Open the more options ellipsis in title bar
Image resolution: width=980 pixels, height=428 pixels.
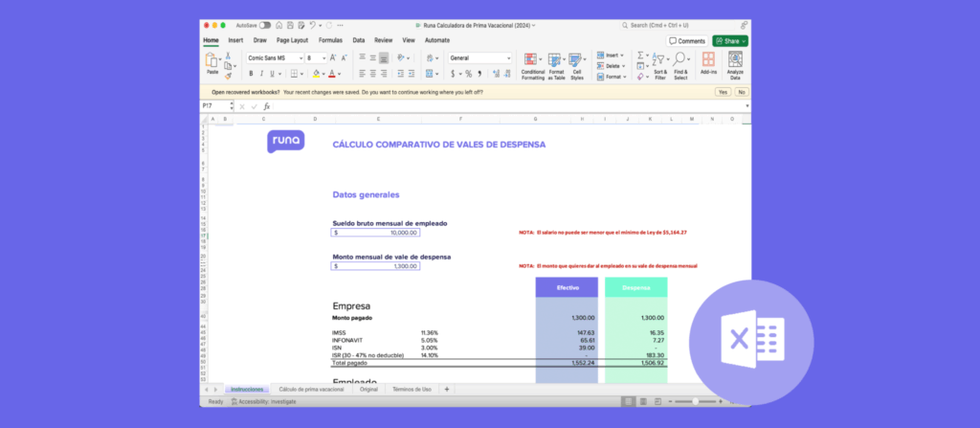(x=340, y=25)
